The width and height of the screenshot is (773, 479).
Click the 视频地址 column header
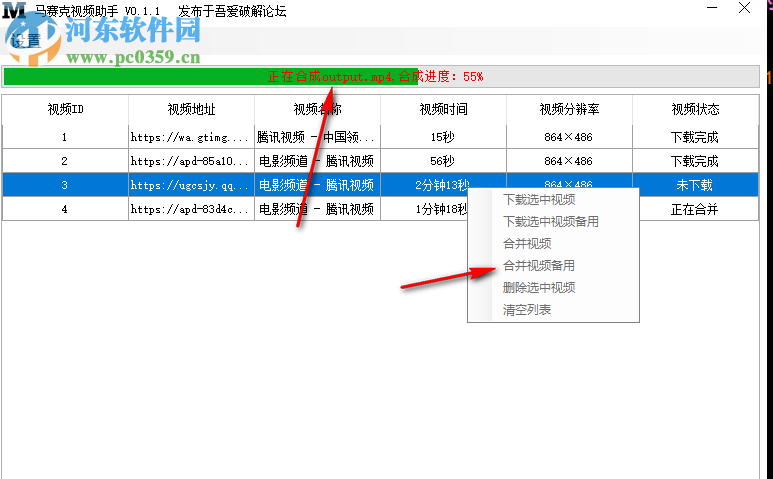tap(191, 109)
